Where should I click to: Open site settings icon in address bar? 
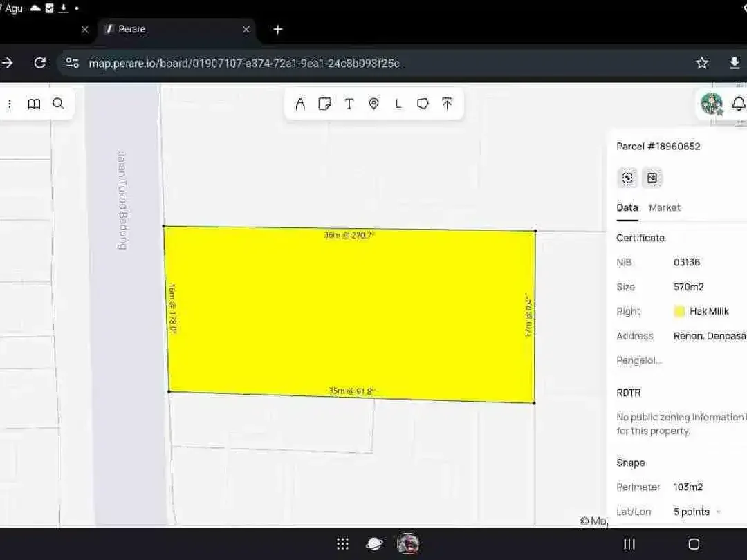(73, 63)
